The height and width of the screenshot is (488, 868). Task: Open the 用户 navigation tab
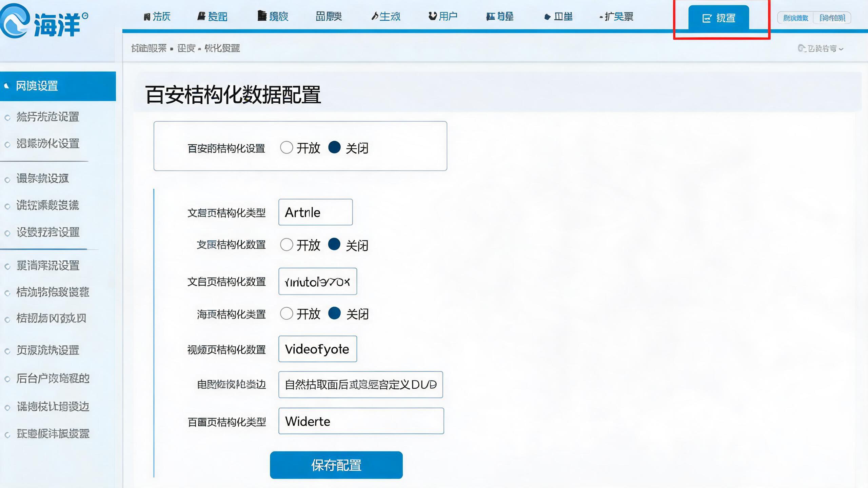pyautogui.click(x=443, y=16)
